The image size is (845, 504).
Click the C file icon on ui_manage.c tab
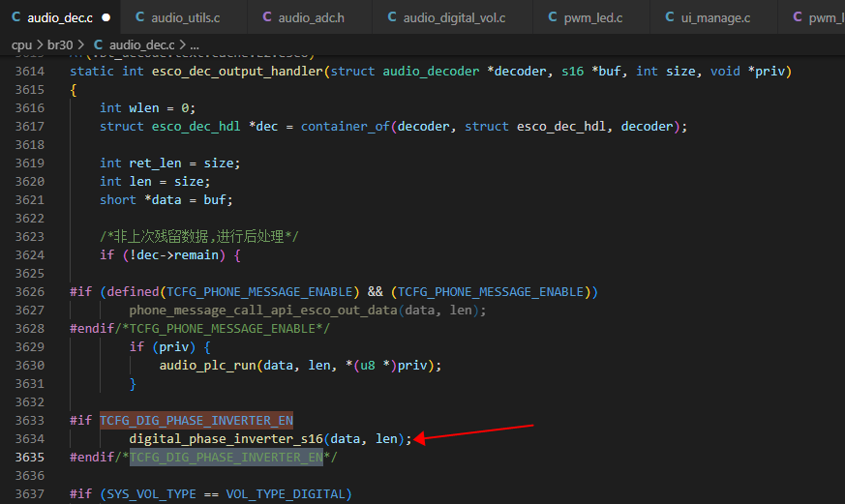click(x=669, y=17)
